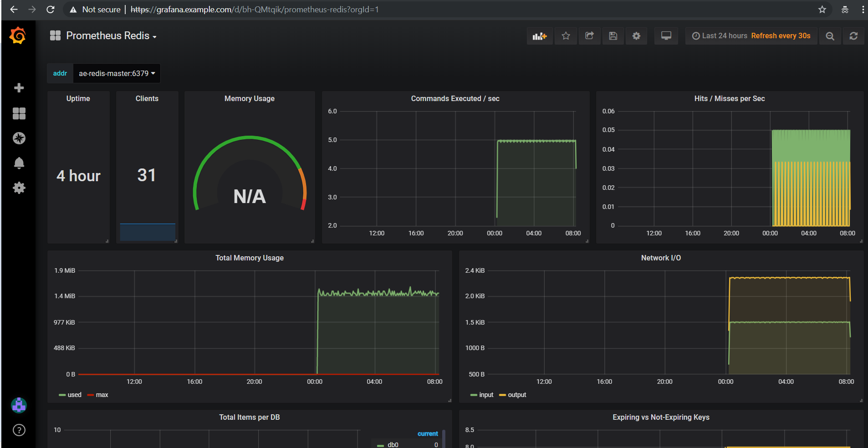Reload the browser page
The width and height of the screenshot is (868, 448).
[51, 9]
